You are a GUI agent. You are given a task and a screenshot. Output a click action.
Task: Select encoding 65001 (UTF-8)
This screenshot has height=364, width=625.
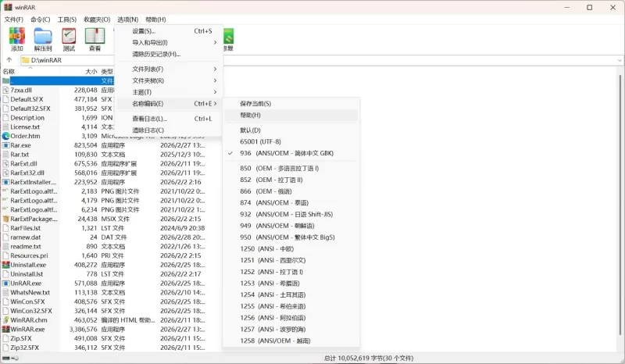[291, 141]
